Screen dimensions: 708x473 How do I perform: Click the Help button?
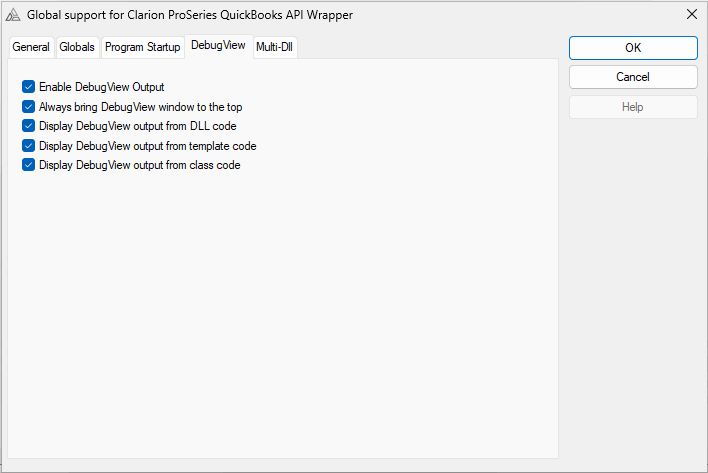[x=633, y=107]
